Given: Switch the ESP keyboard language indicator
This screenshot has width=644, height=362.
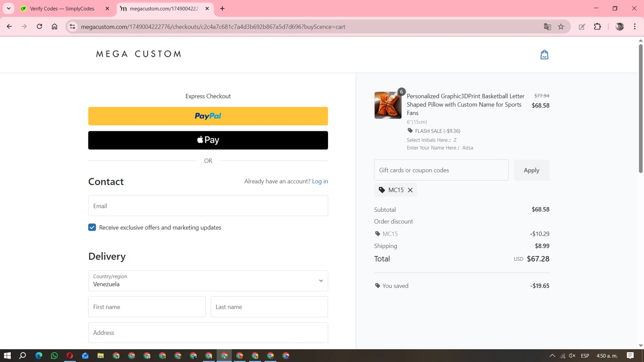Looking at the screenshot, I should click(585, 356).
